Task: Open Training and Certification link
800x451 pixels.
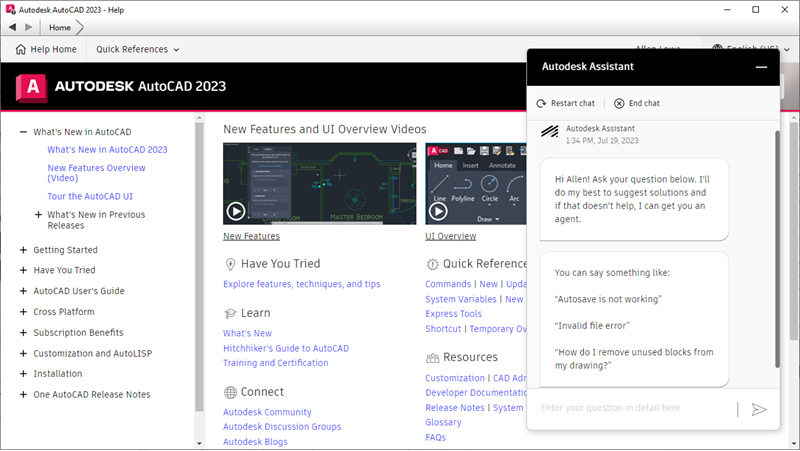Action: coord(276,363)
